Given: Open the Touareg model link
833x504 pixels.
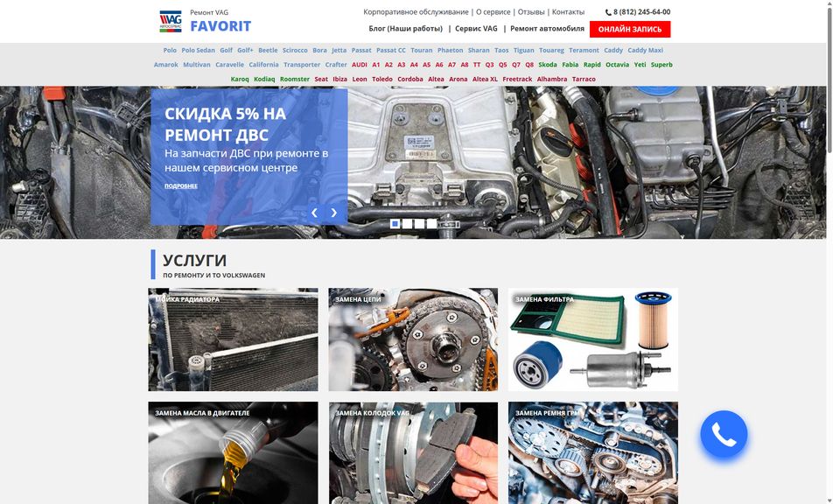Looking at the screenshot, I should pyautogui.click(x=551, y=51).
